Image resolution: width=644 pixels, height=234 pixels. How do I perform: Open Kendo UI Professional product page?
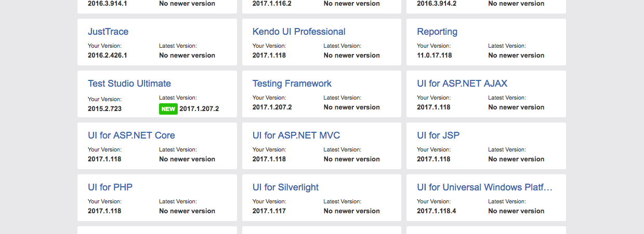(299, 32)
